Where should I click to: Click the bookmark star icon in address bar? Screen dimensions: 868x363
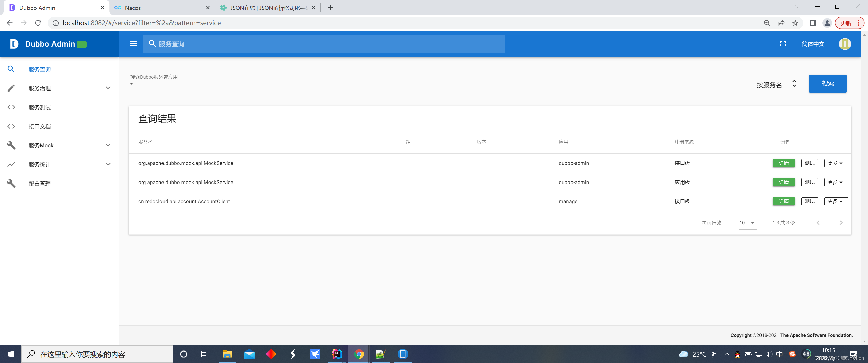pyautogui.click(x=795, y=23)
